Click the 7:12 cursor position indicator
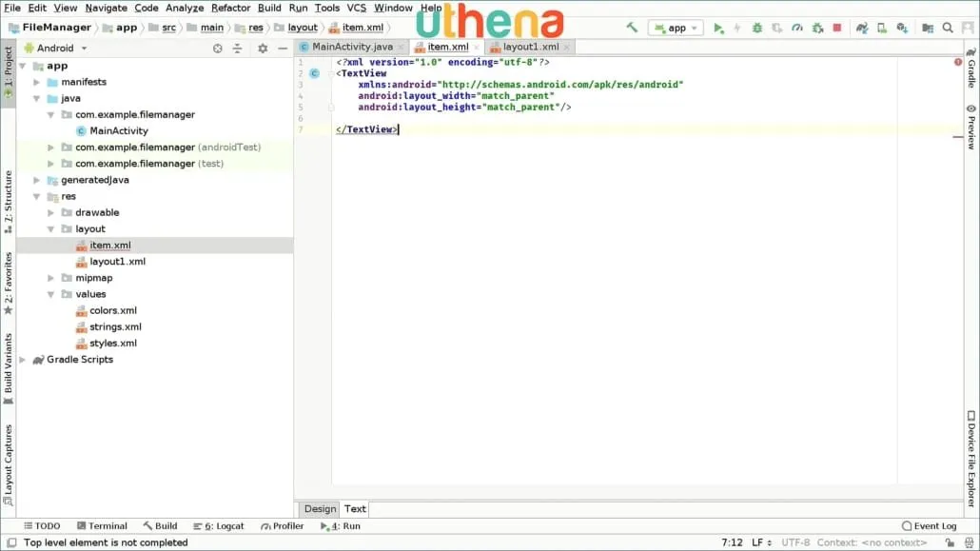Image resolution: width=980 pixels, height=551 pixels. 732,542
